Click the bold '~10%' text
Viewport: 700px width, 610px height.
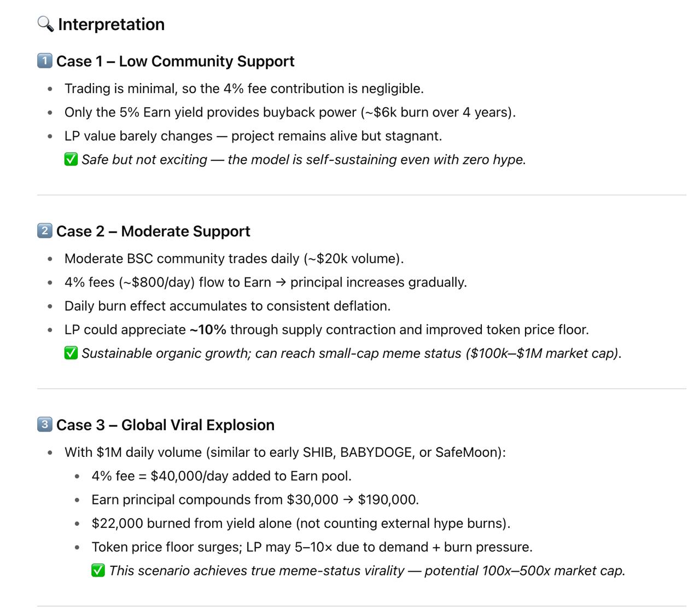(x=208, y=330)
